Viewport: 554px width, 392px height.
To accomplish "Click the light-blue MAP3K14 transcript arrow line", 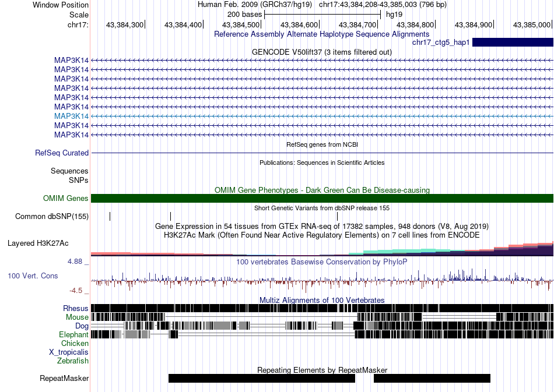I will (x=322, y=116).
